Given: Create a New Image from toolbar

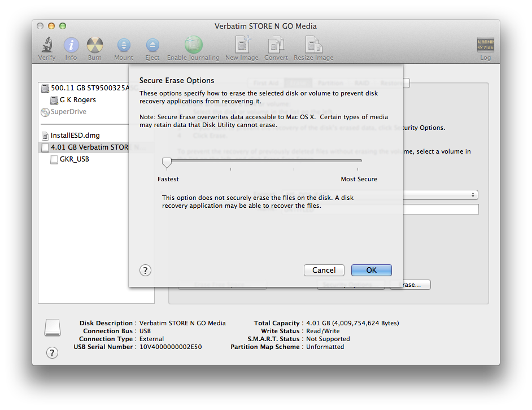Looking at the screenshot, I should point(242,45).
